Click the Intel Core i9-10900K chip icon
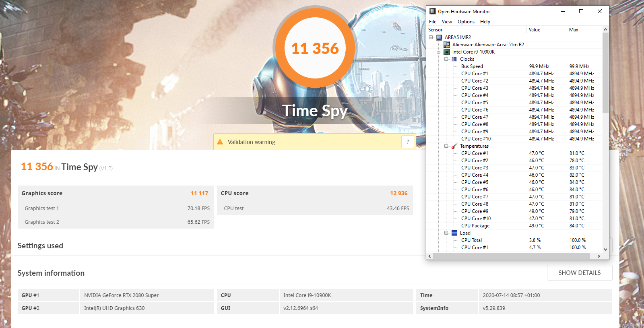Image resolution: width=644 pixels, height=328 pixels. tap(447, 52)
